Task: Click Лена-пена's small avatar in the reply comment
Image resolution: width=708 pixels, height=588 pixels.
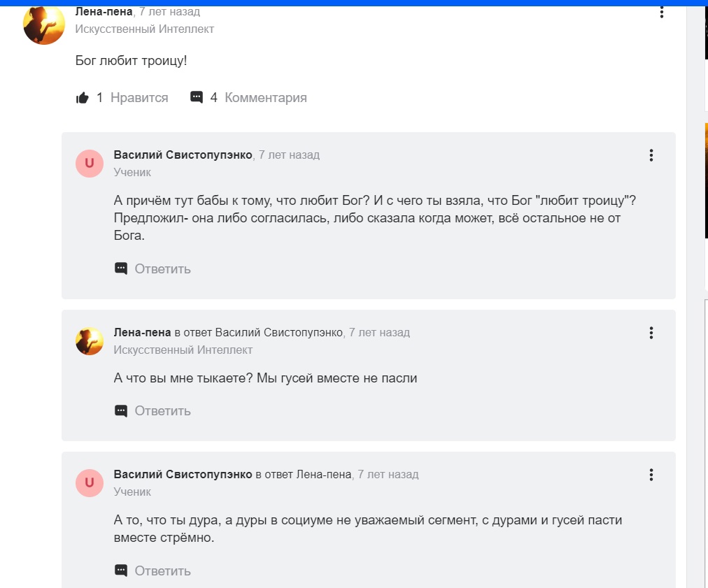Action: (x=90, y=341)
